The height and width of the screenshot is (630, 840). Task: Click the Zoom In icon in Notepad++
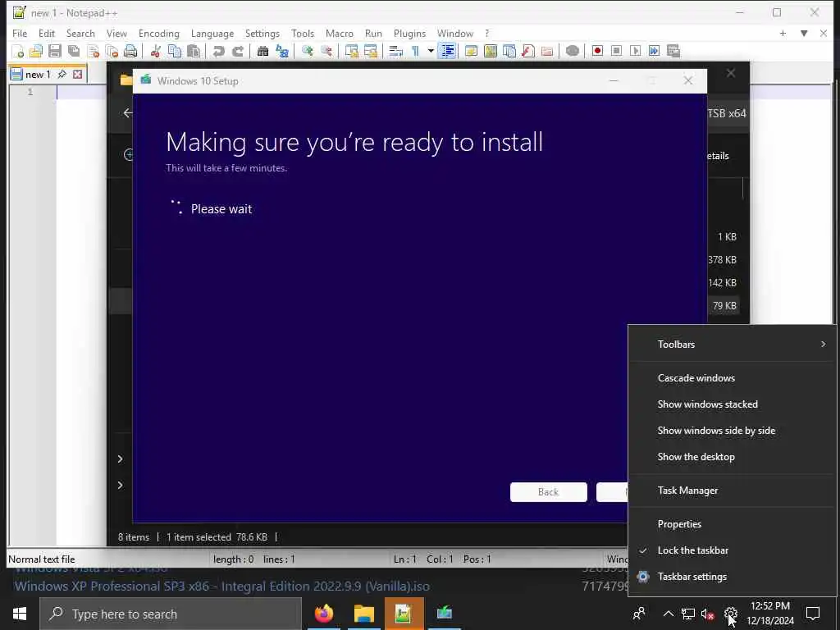[x=308, y=52]
